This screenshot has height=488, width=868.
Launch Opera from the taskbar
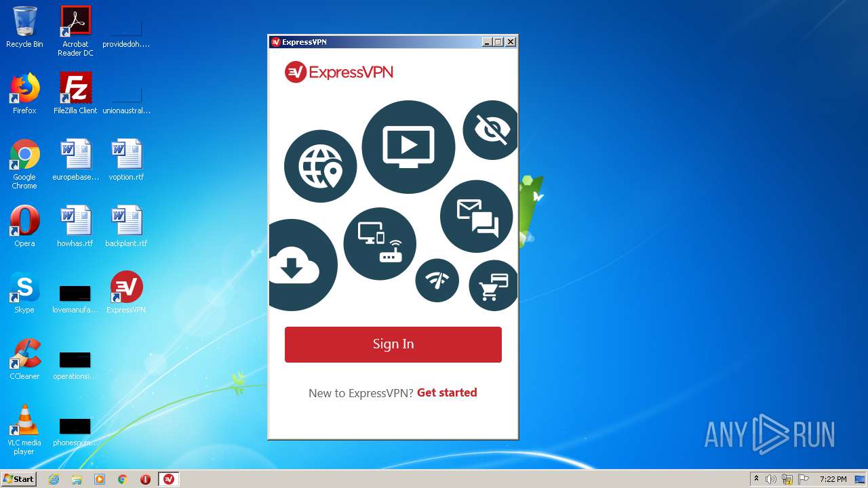coord(145,479)
